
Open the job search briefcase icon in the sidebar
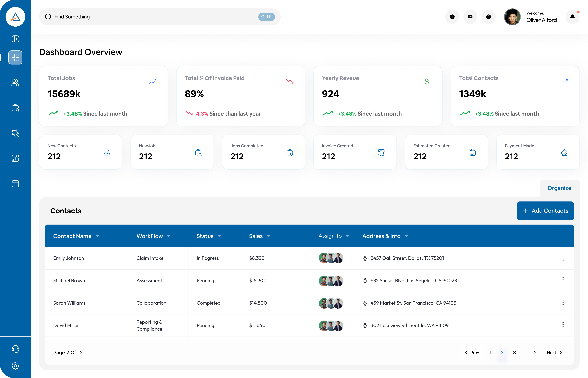(x=15, y=108)
